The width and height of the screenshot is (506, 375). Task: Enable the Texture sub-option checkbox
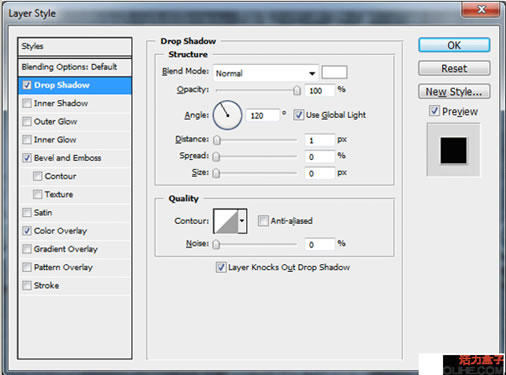click(x=38, y=194)
